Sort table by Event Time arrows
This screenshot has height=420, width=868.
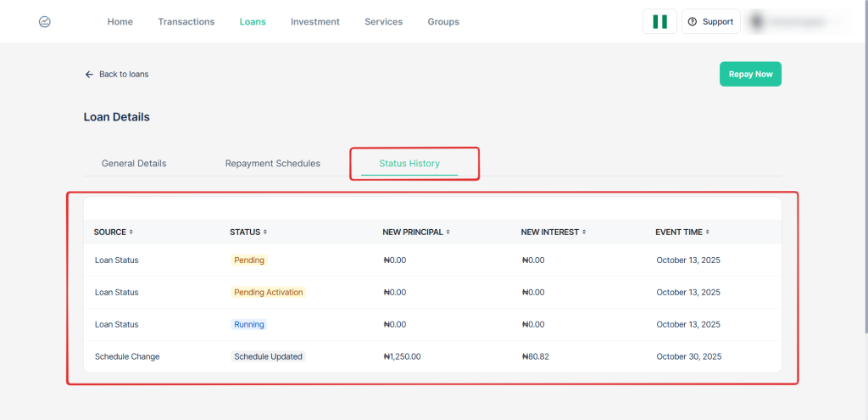708,232
